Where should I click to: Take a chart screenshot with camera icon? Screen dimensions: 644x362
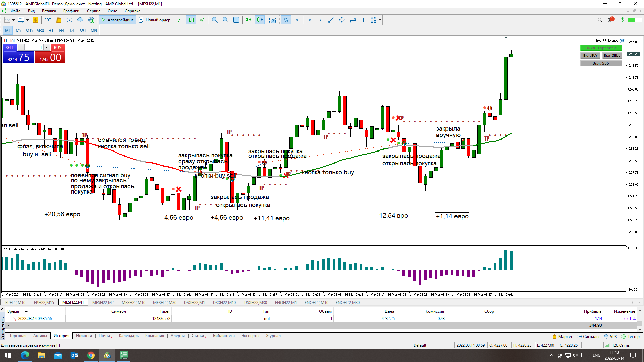(273, 20)
